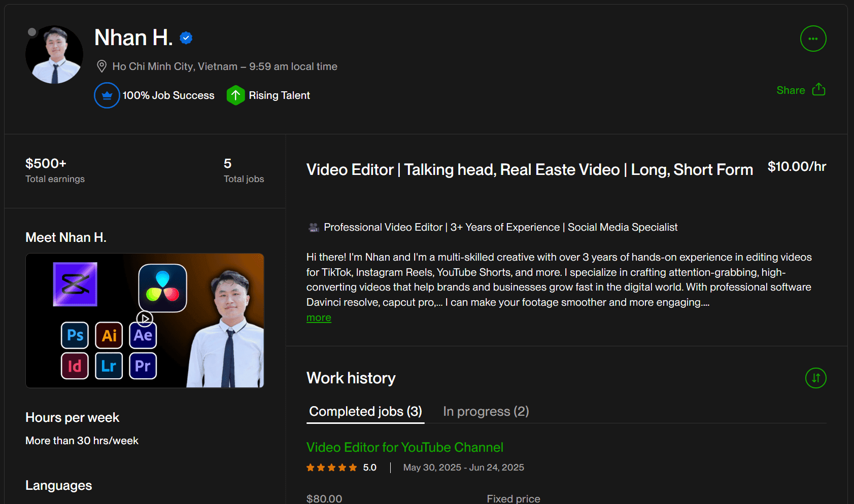This screenshot has width=854, height=504.
Task: Open the three-dot more options menu
Action: click(813, 39)
